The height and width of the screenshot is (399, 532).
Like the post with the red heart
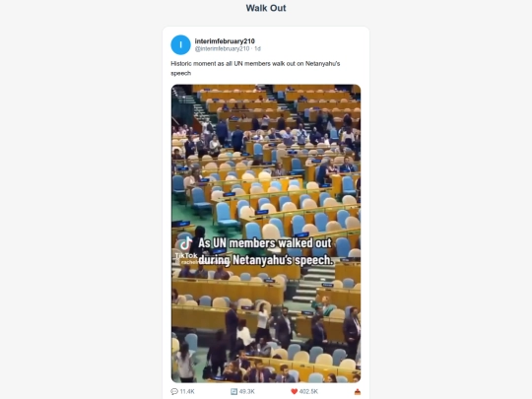(295, 391)
